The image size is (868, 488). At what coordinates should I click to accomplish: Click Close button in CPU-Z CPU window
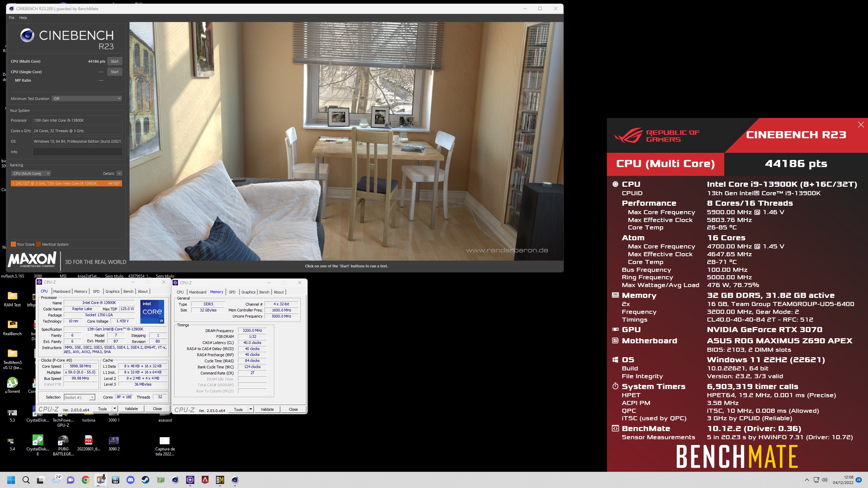157,409
